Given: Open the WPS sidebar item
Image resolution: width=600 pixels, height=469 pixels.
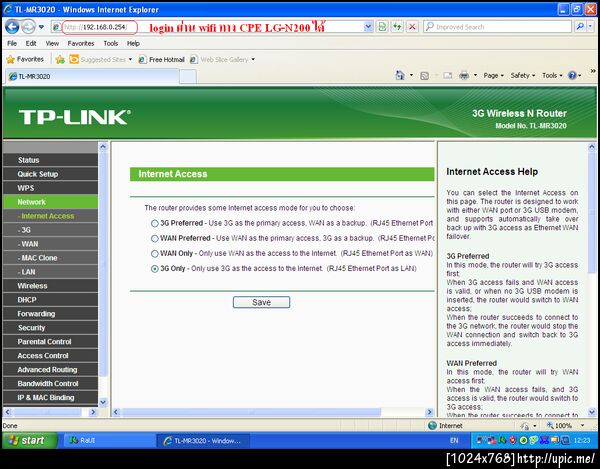Looking at the screenshot, I should point(50,188).
